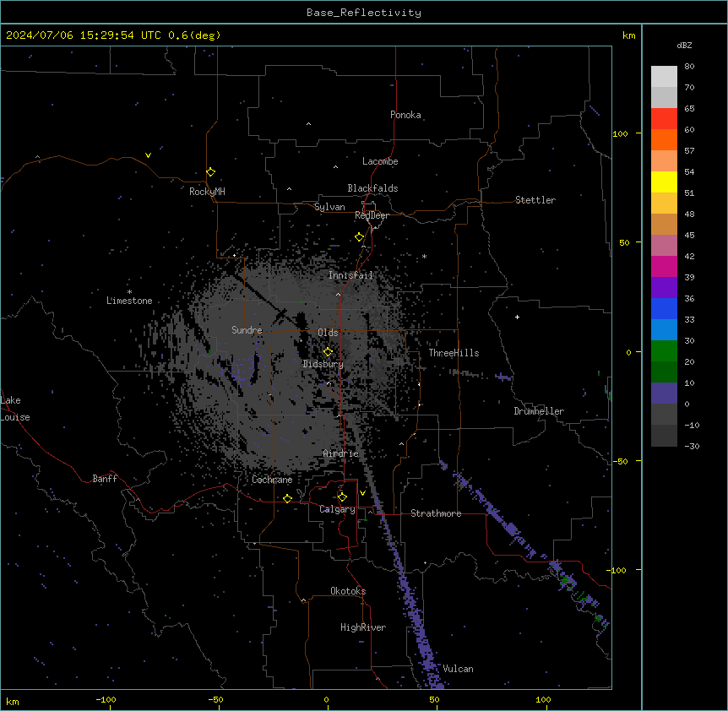Click the Banff label
Screen dimensions: 728x711
(105, 479)
